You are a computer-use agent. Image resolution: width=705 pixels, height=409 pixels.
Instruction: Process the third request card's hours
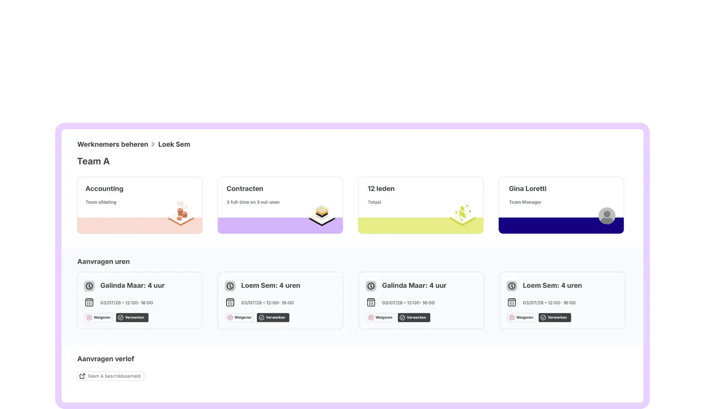tap(414, 318)
